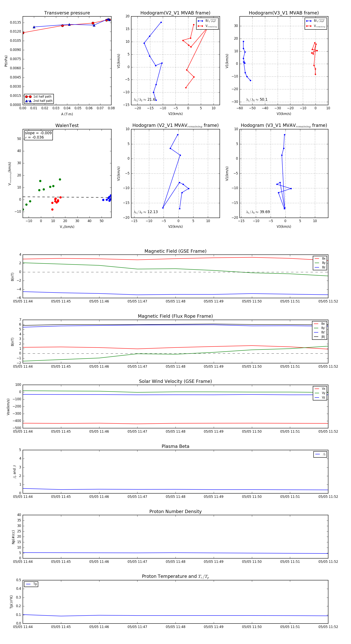Image resolution: width=351 pixels, height=644 pixels.
Task: Click the "−500" tick on the solar wind plot
Action: pyautogui.click(x=17, y=428)
